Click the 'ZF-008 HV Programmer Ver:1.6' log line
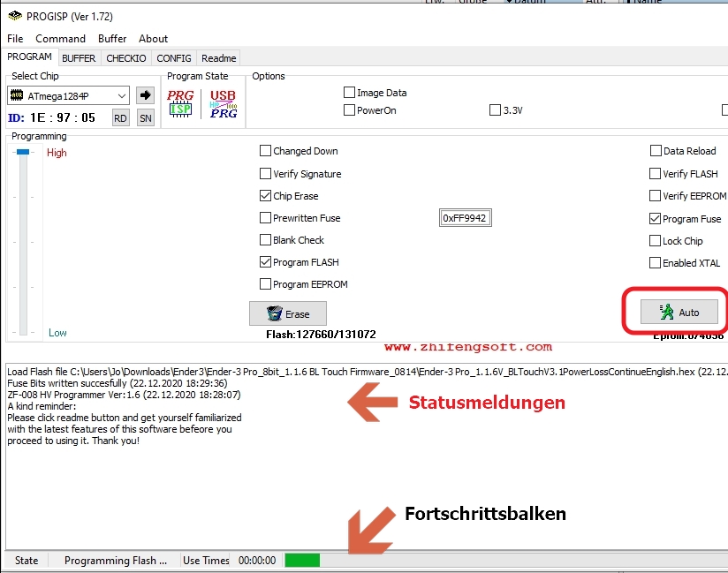 coord(124,395)
